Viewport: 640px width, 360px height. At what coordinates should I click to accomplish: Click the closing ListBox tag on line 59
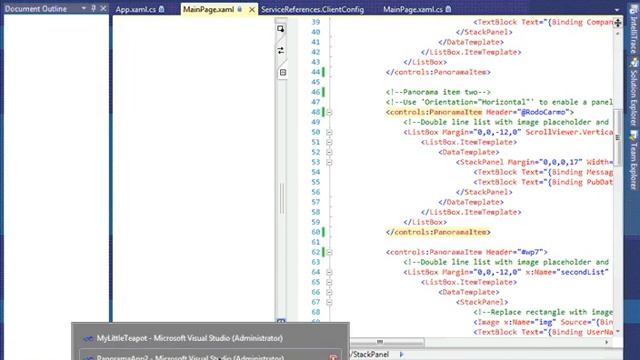click(x=425, y=222)
